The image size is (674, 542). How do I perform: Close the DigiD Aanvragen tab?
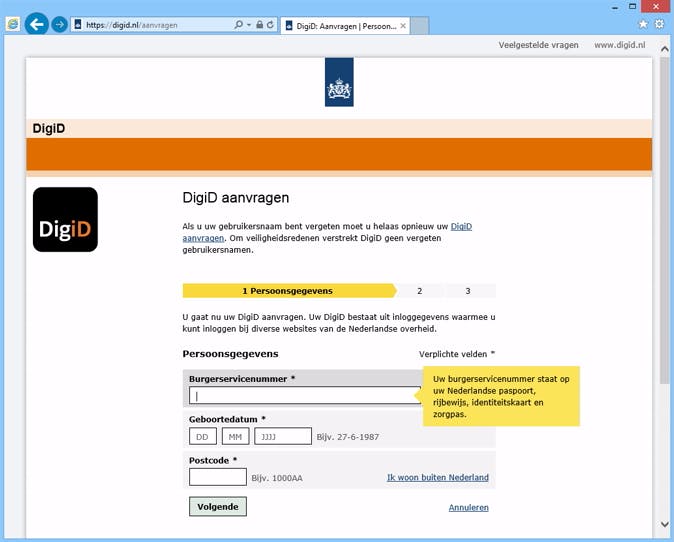click(x=403, y=26)
